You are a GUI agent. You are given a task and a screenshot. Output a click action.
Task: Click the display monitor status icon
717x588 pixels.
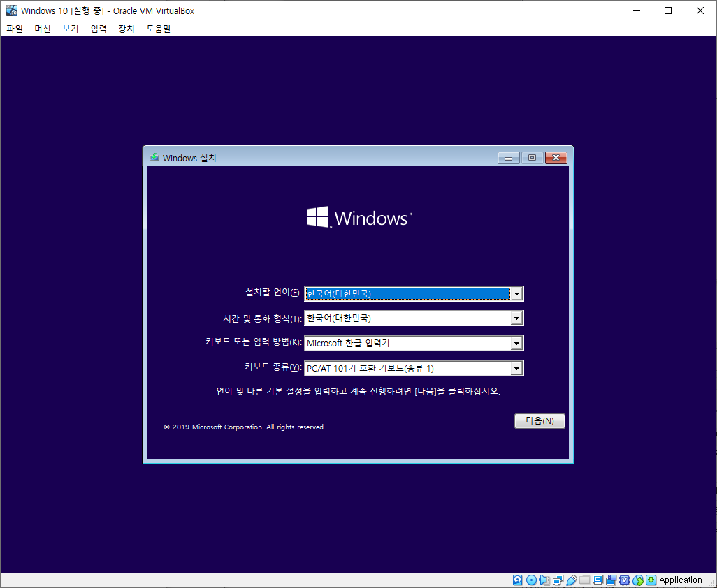click(597, 580)
